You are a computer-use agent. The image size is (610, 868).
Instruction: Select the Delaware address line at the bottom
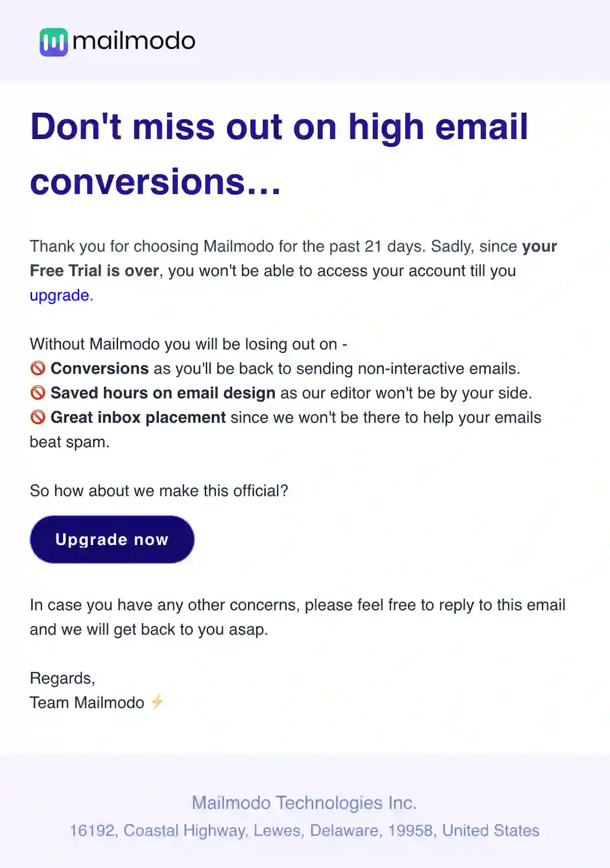[x=304, y=829]
